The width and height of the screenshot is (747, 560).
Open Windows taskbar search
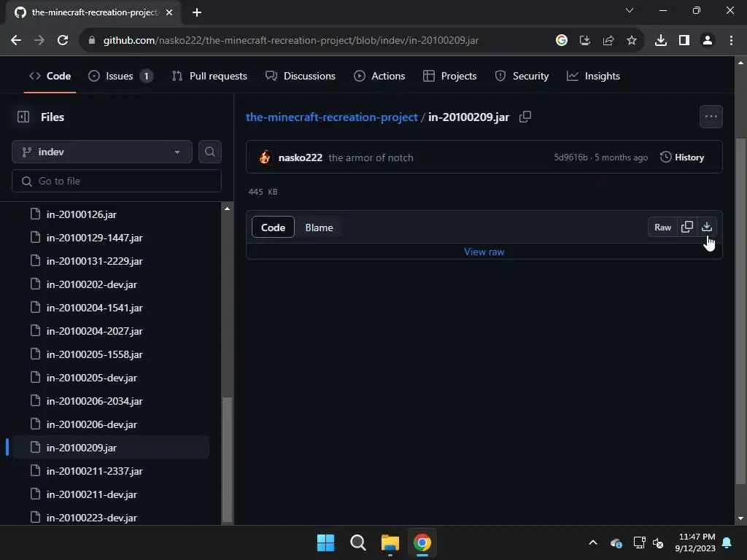click(x=357, y=542)
